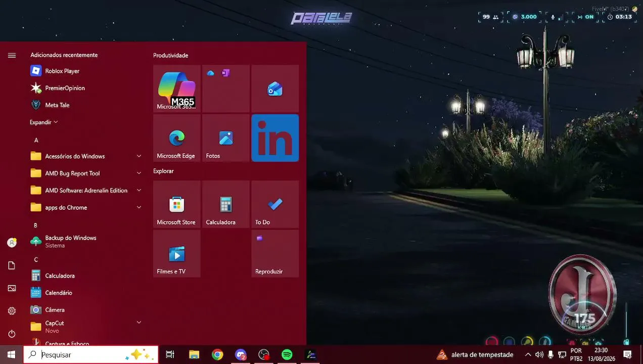The image size is (643, 364).
Task: Open the To Do tile
Action: point(275,204)
